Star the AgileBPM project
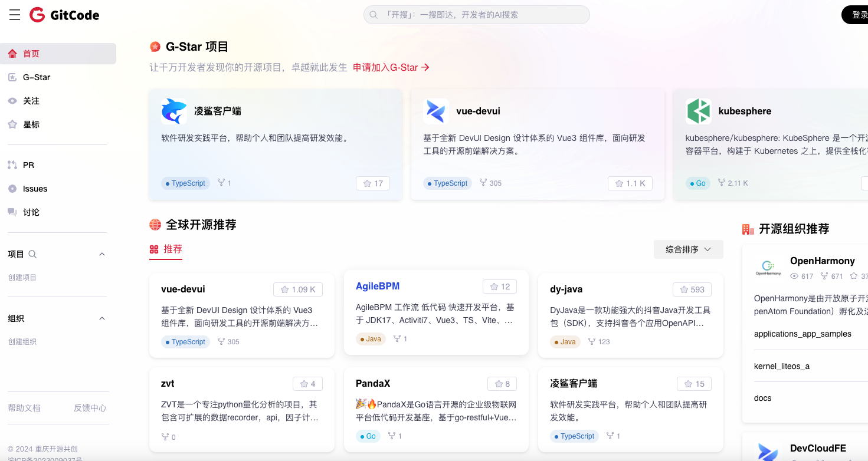Viewport: 868px width, 461px height. tap(500, 287)
